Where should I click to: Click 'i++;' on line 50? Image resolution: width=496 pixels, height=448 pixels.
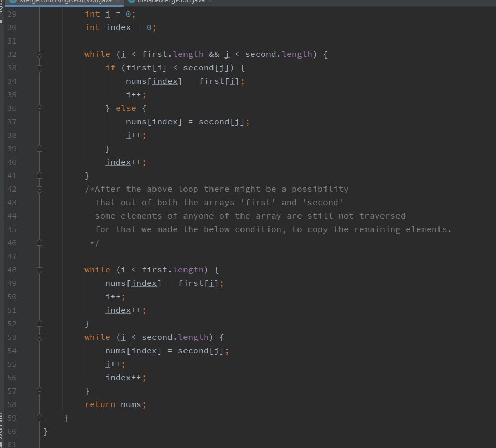point(115,297)
